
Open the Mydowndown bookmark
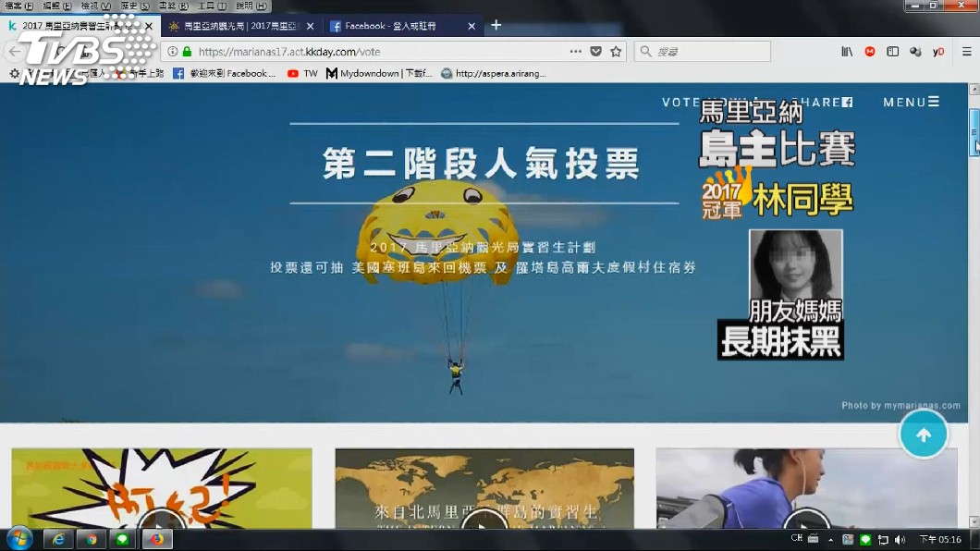coord(379,74)
